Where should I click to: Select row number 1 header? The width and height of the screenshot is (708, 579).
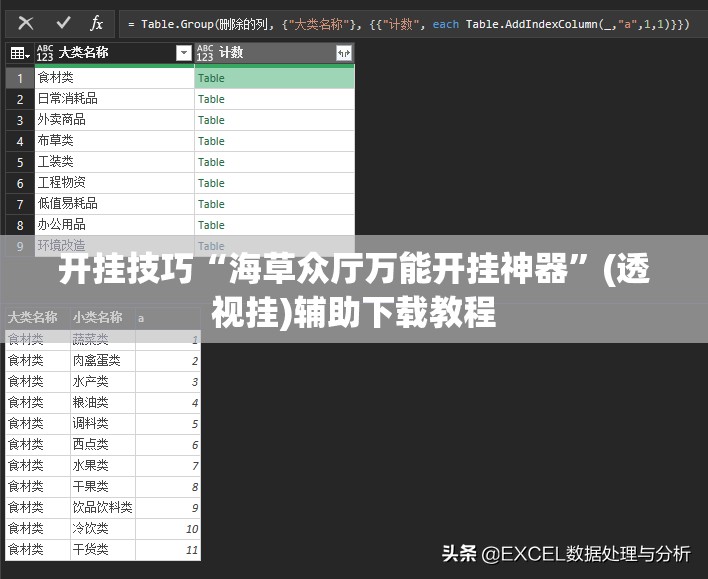(x=20, y=78)
